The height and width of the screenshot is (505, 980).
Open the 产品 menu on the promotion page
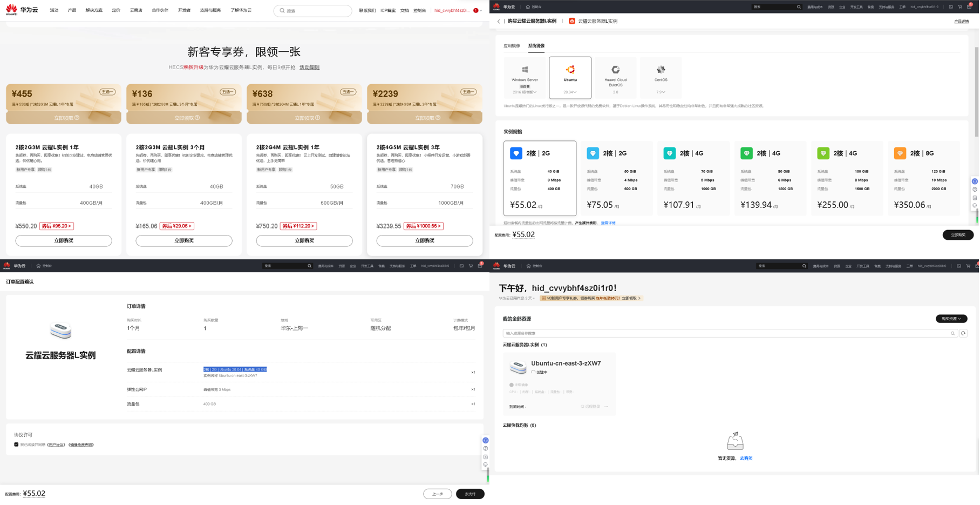pos(72,10)
